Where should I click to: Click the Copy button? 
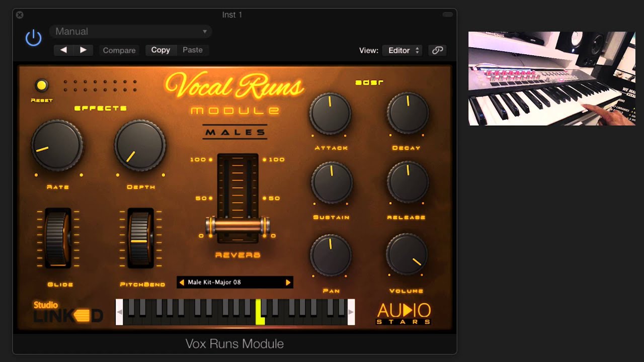click(x=160, y=50)
